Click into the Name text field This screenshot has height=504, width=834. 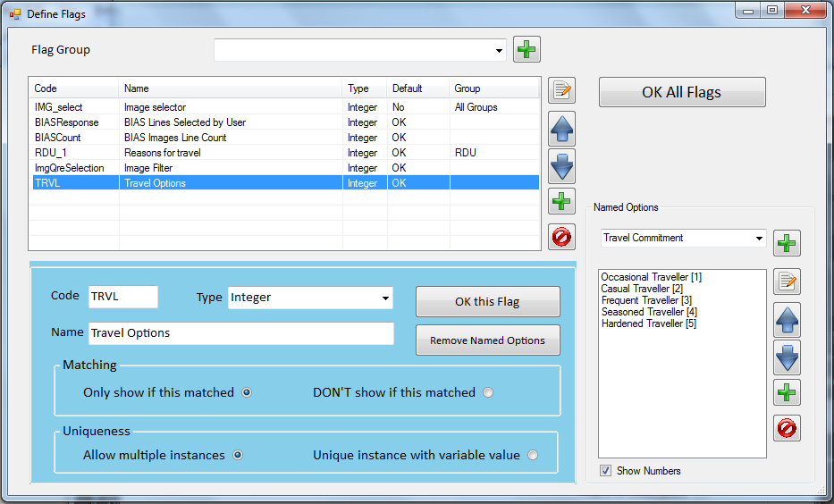click(241, 333)
